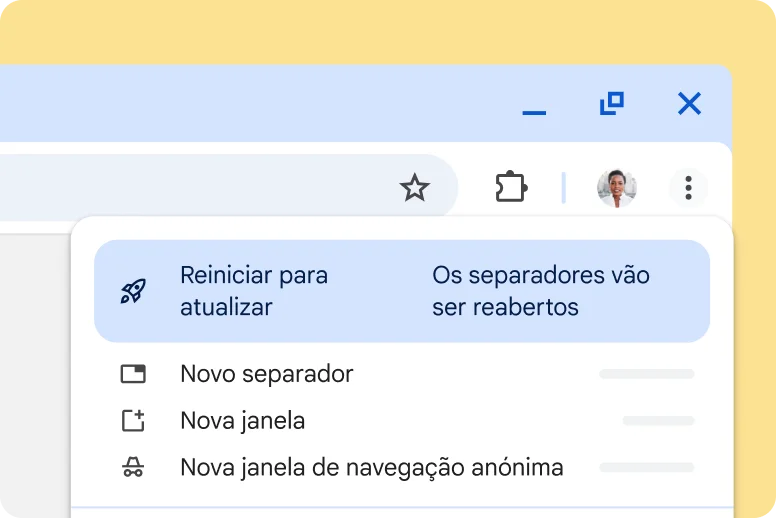This screenshot has height=518, width=776.
Task: Click the profile avatar picture
Action: click(x=616, y=188)
